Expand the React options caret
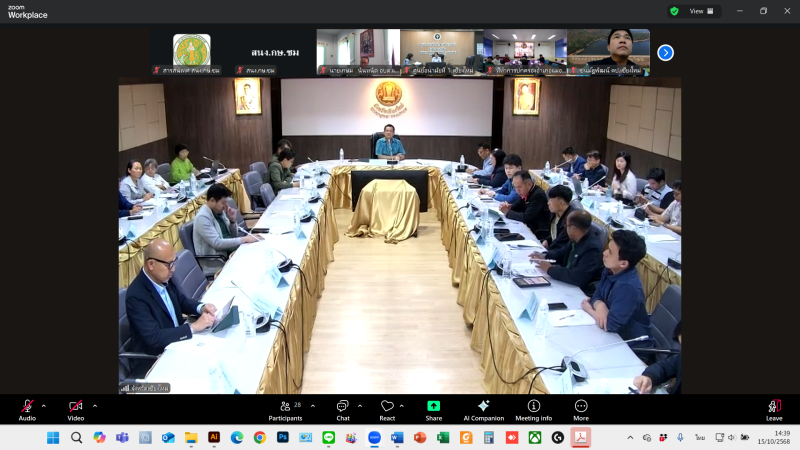 click(402, 406)
